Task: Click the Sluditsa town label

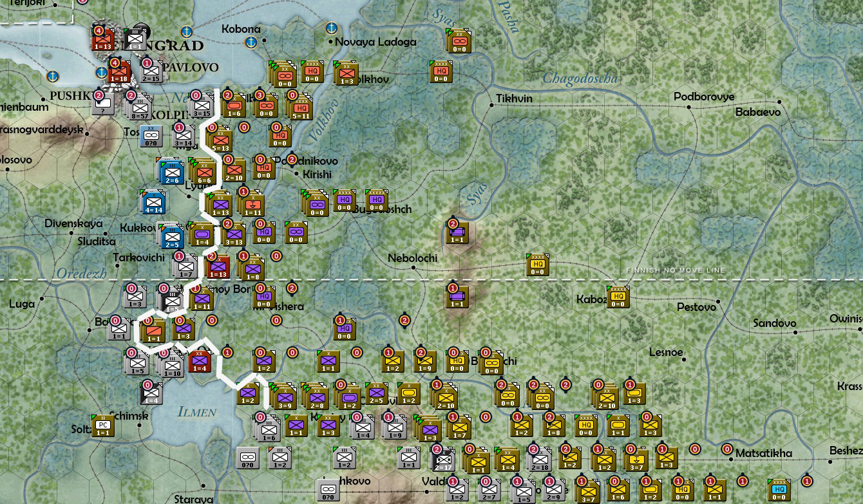Action: click(x=96, y=241)
